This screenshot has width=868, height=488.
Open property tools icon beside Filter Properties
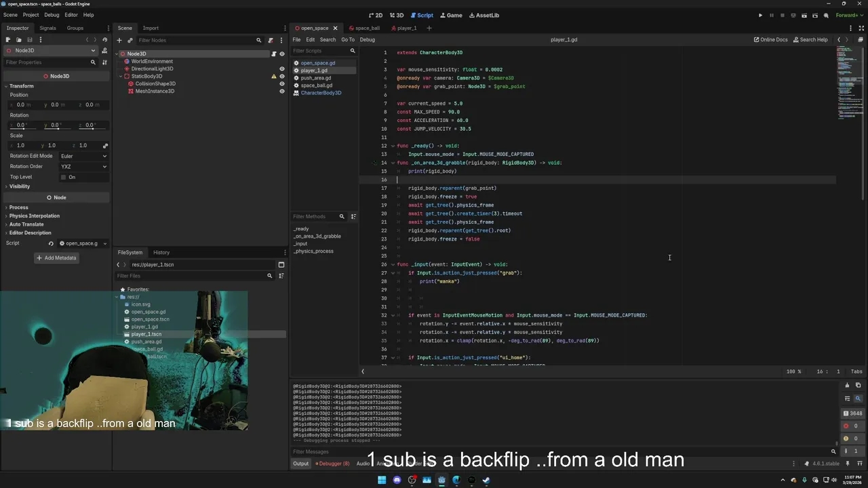click(x=104, y=62)
